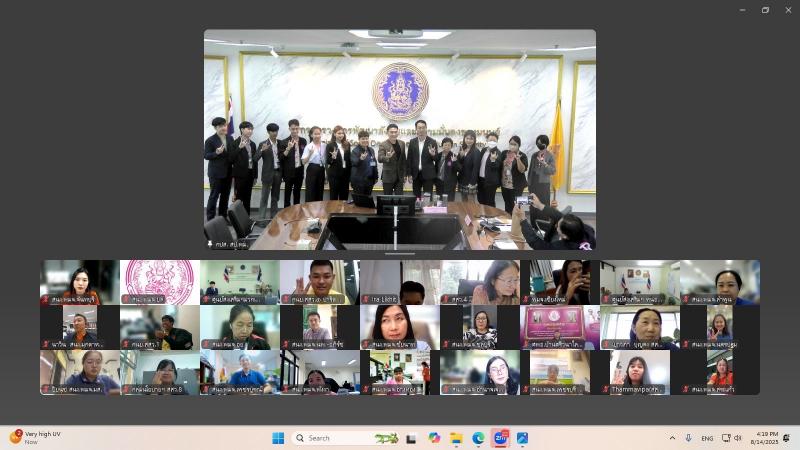The width and height of the screenshot is (800, 450).
Task: Select the Thamma… labeled participant tile
Action: pyautogui.click(x=640, y=372)
